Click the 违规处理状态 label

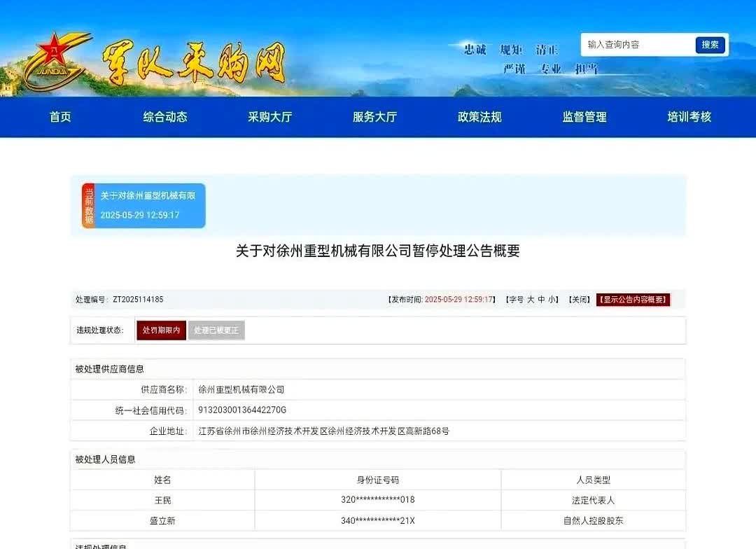point(100,331)
